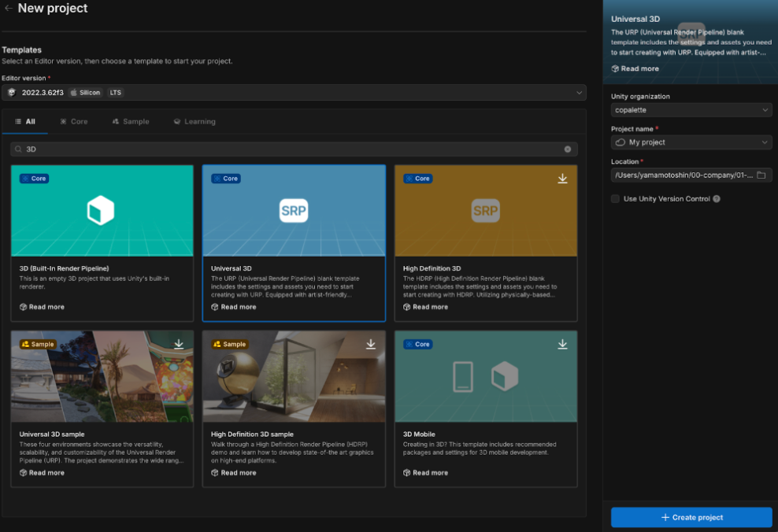This screenshot has height=532, width=778.
Task: Switch to the All templates tab
Action: pyautogui.click(x=25, y=121)
